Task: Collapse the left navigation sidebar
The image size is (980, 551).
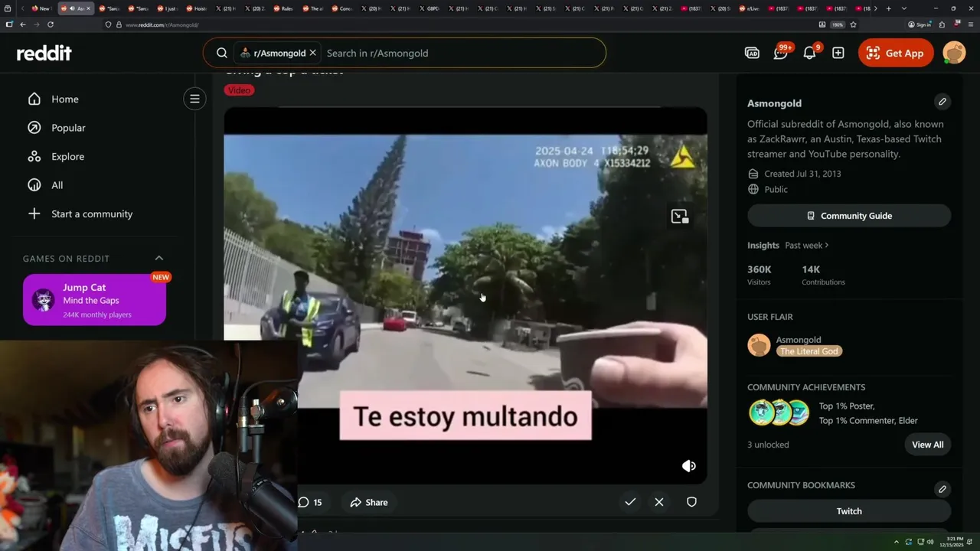Action: pos(194,98)
